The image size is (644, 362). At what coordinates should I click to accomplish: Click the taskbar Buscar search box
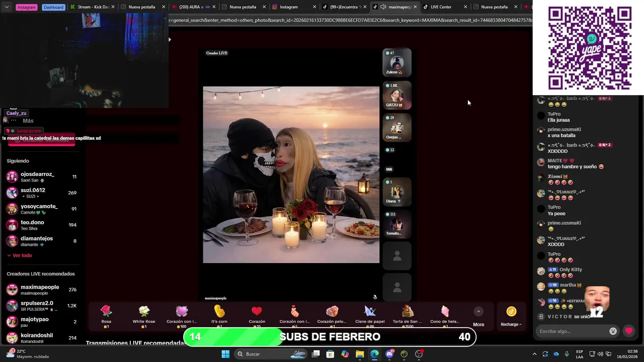[x=272, y=354]
